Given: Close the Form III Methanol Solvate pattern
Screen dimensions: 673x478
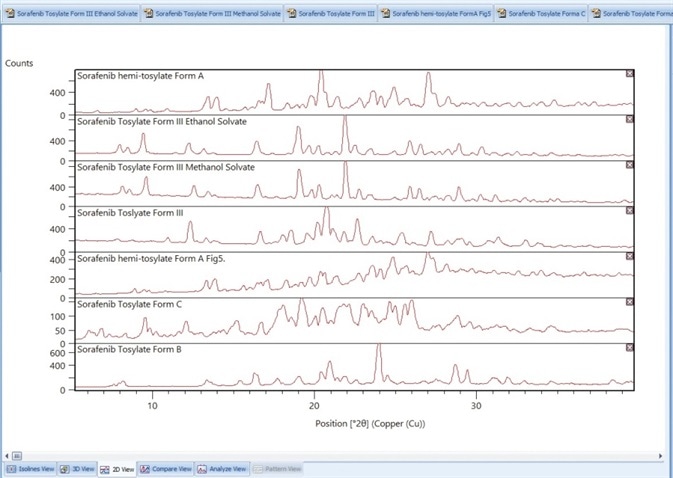Looking at the screenshot, I should click(629, 166).
